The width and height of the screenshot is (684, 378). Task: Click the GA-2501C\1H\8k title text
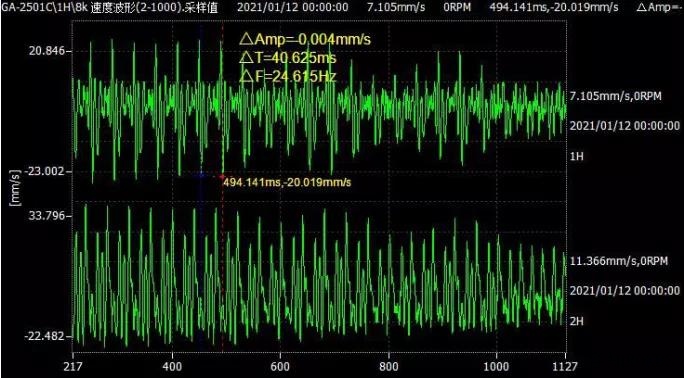coord(43,7)
